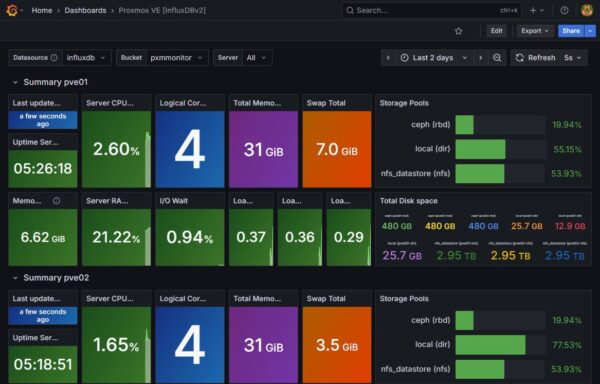
Task: Click pve01 local (dir) 55.15% bar
Action: coord(500,149)
